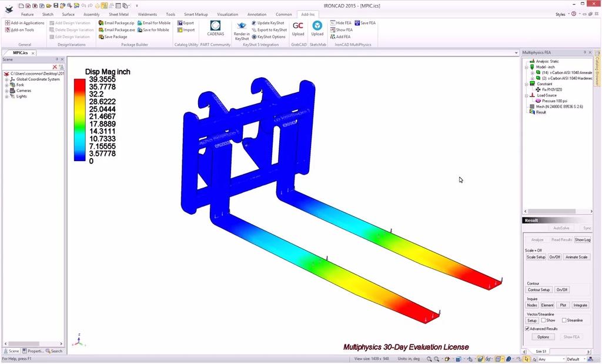Open the Default configuration dropdown
602x364 pixels.
pyautogui.click(x=575, y=359)
